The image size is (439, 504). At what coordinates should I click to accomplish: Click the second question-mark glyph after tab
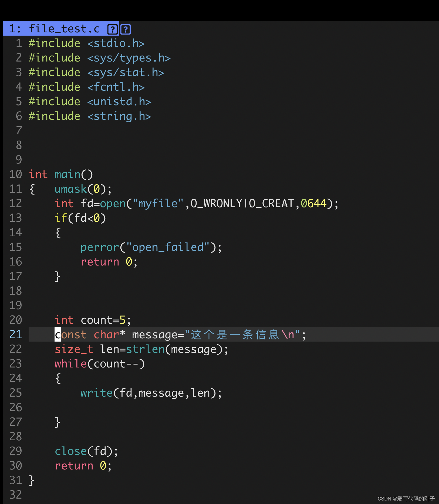[126, 29]
